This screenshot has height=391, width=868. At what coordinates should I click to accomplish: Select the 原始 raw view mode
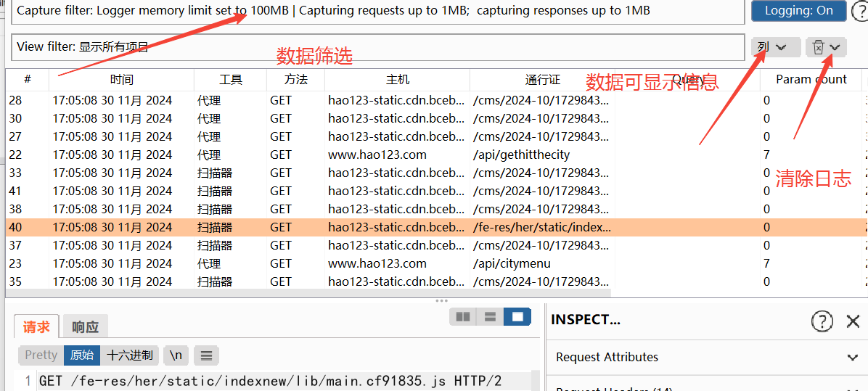click(82, 355)
